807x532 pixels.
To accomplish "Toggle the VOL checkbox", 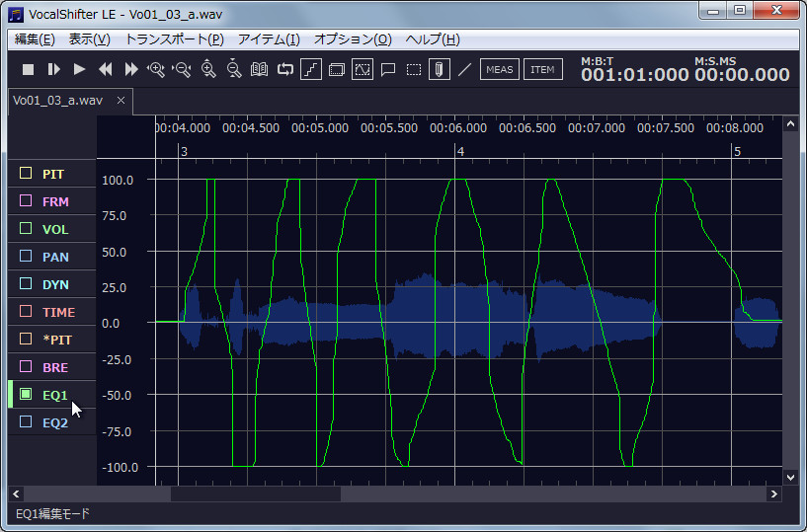I will point(26,228).
